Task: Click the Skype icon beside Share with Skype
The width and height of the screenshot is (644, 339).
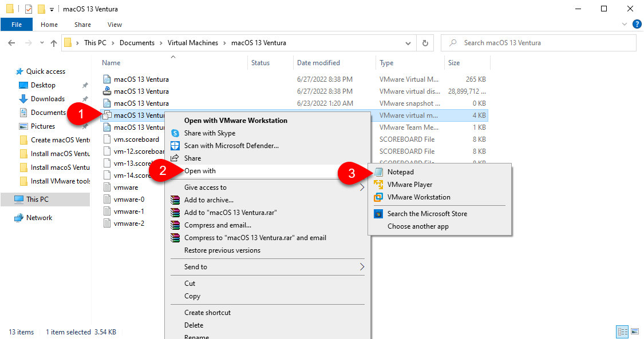Action: tap(175, 133)
